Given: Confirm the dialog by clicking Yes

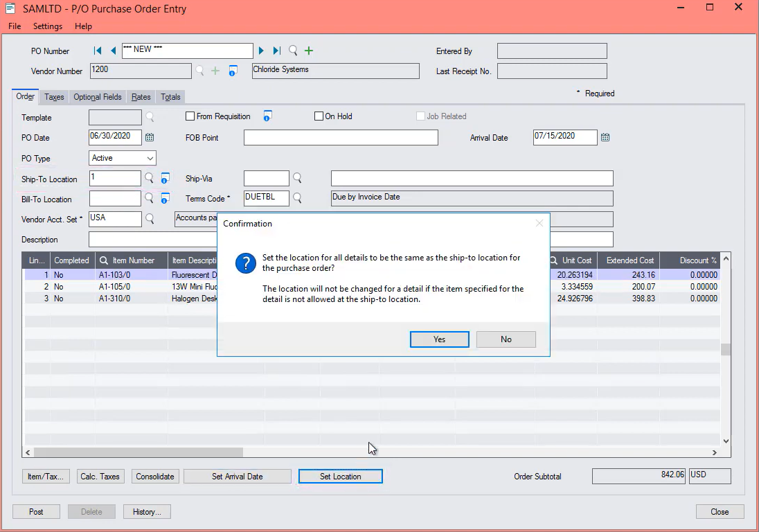Looking at the screenshot, I should click(x=439, y=339).
